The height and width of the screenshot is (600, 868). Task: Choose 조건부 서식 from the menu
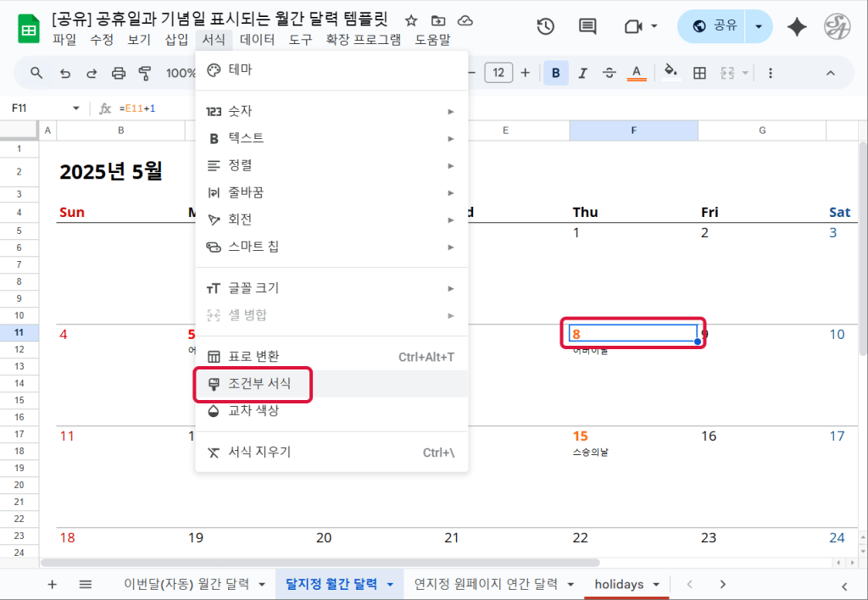259,384
